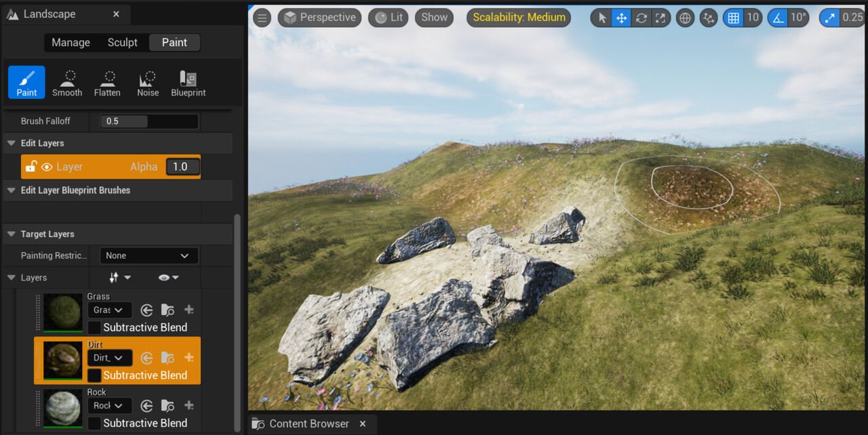Select the Move tool in the viewport toolbar

[x=621, y=18]
